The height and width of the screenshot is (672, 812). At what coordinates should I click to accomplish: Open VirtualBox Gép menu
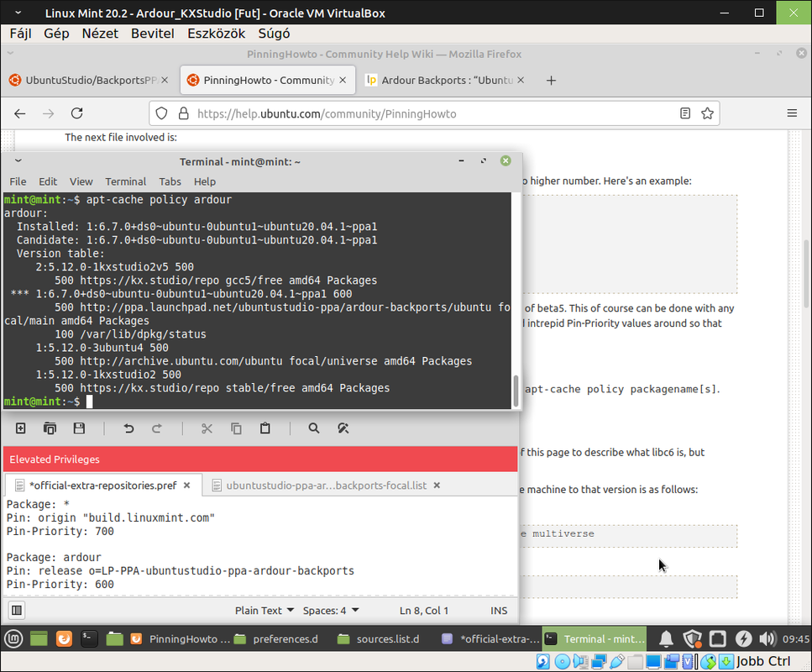56,34
